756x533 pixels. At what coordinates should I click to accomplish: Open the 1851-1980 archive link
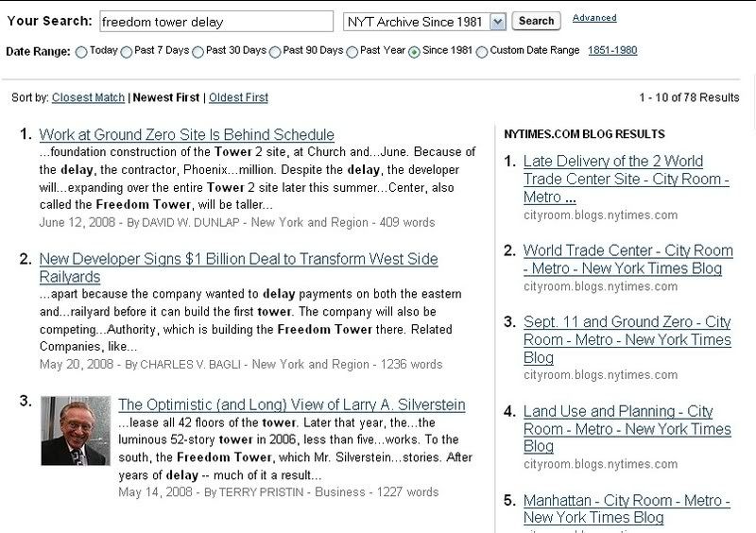612,50
